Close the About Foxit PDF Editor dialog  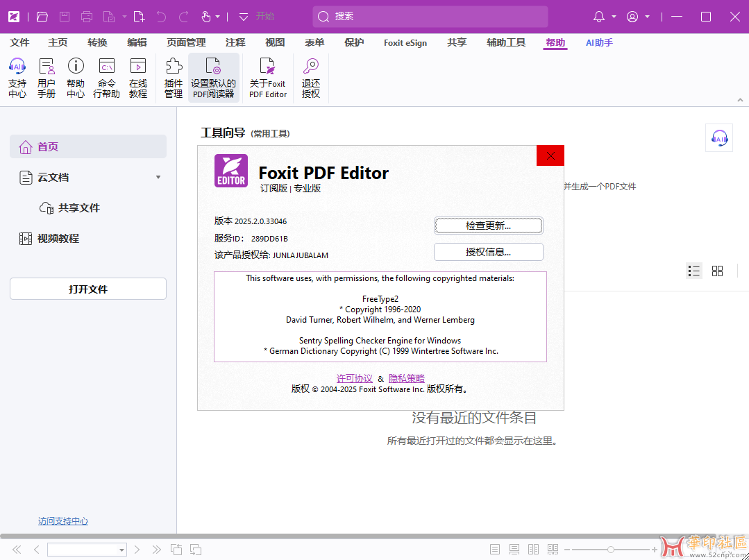[x=550, y=155]
